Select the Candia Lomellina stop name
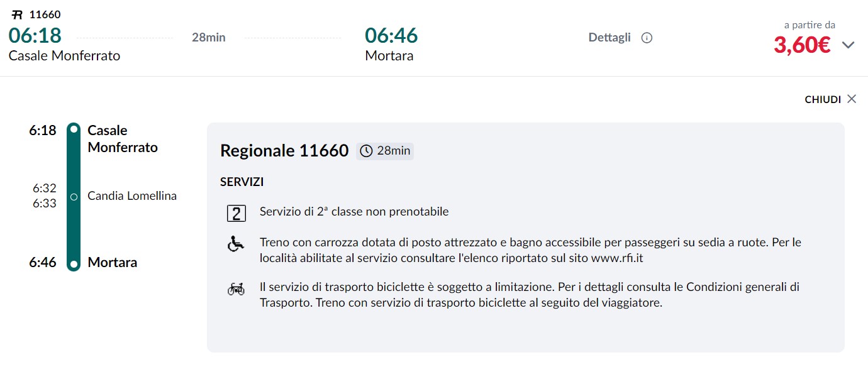Viewport: 868px width, 372px height. pos(132,196)
